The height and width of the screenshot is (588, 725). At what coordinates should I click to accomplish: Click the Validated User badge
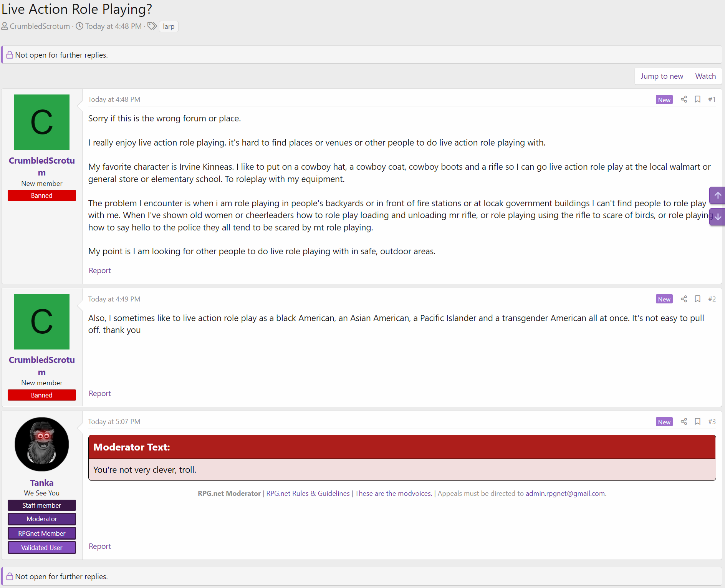click(42, 548)
